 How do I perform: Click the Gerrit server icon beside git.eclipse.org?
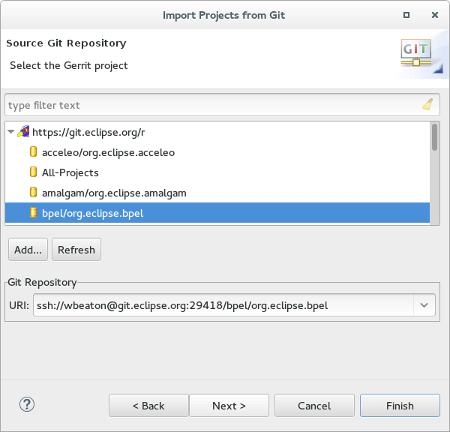pyautogui.click(x=23, y=132)
